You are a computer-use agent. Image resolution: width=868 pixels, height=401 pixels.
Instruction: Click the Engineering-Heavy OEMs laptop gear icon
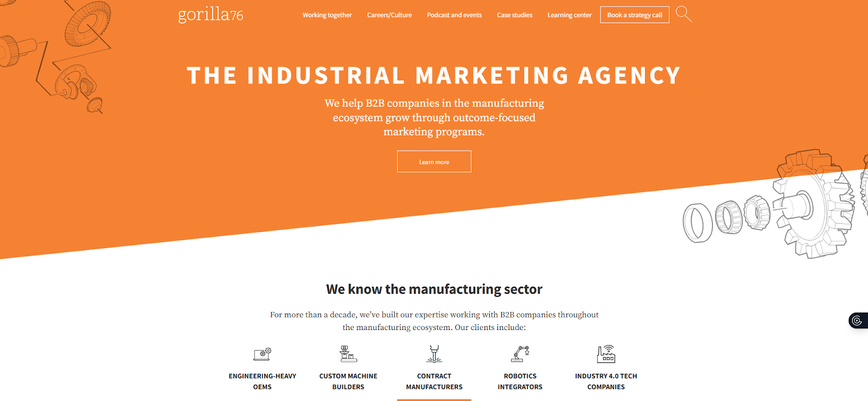tap(263, 354)
